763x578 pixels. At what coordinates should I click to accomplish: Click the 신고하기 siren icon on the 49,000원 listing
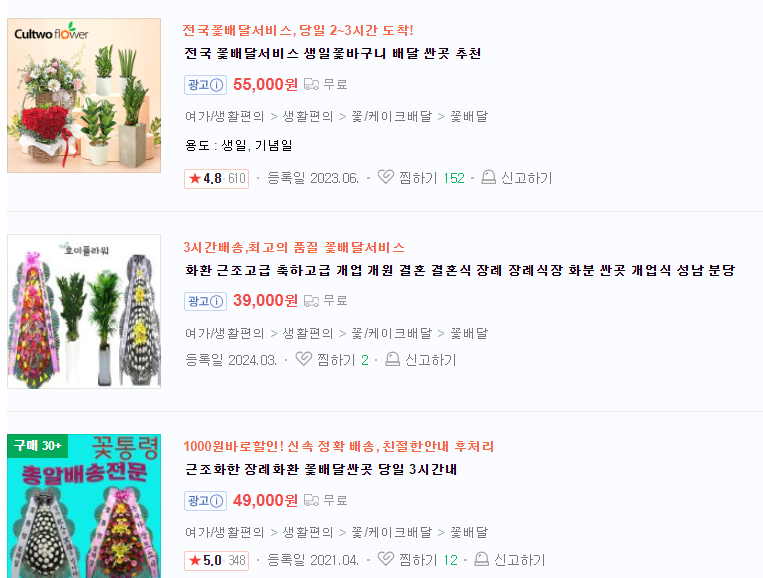482,559
